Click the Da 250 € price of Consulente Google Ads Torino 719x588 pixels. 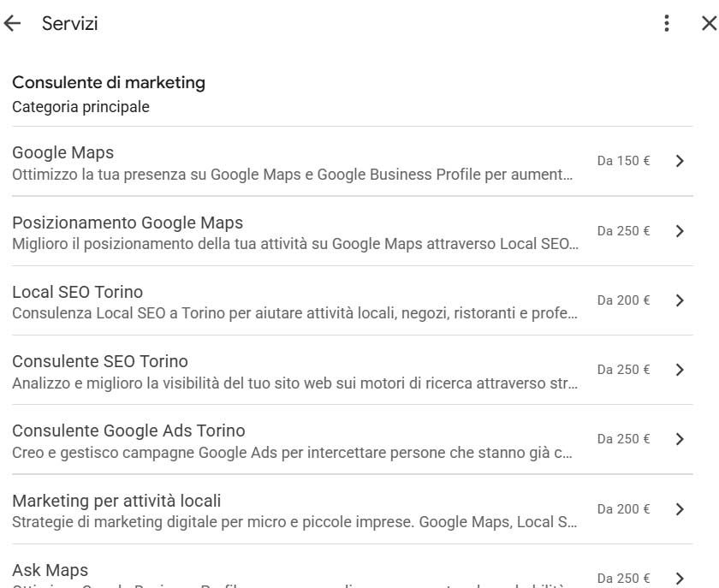coord(624,439)
